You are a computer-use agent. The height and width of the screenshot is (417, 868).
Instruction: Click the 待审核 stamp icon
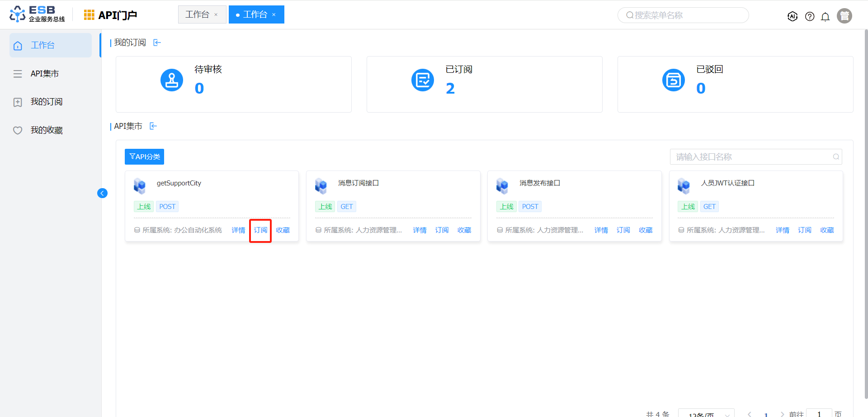(172, 81)
